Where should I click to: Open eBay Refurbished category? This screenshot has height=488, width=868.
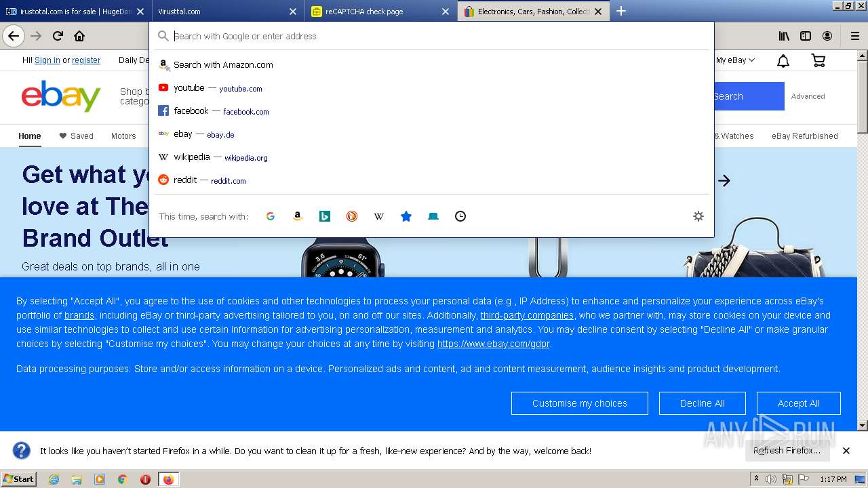tap(805, 136)
